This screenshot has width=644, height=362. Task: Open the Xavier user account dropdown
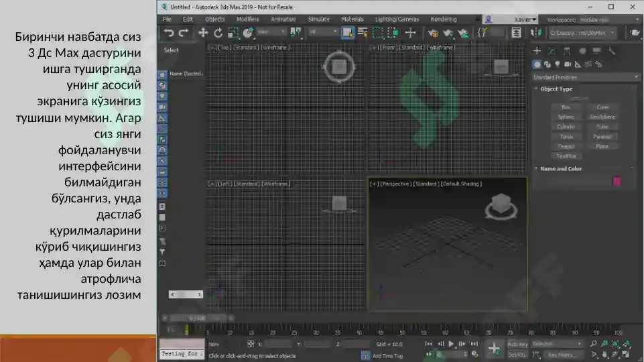pyautogui.click(x=511, y=19)
